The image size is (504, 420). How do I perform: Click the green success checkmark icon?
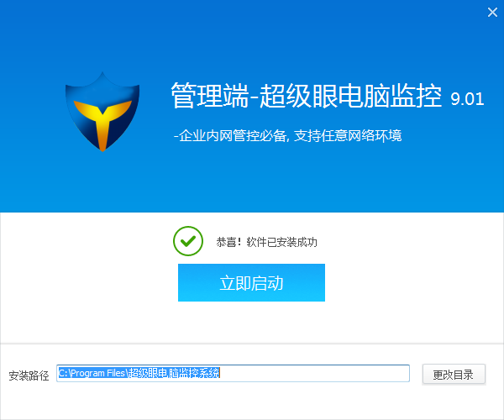188,241
